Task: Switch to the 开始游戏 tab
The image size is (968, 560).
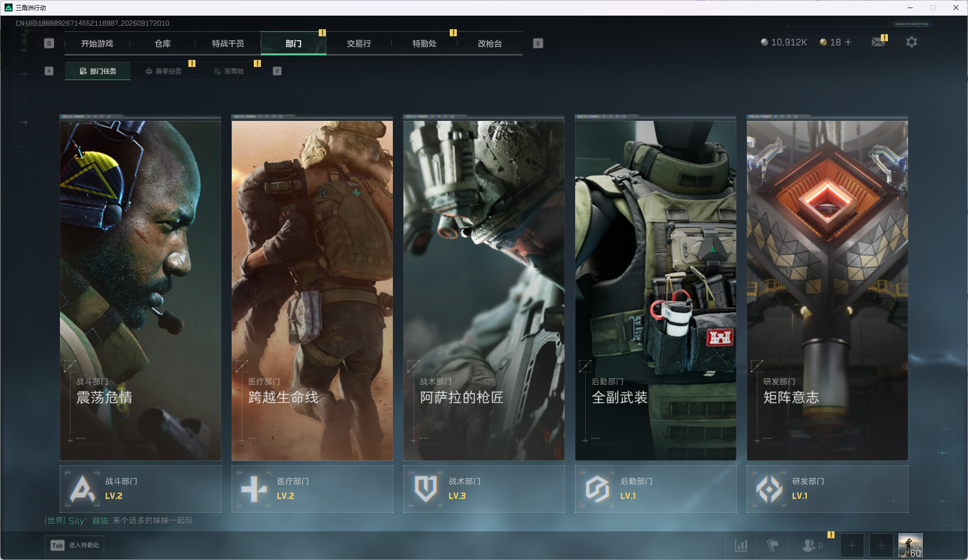Action: click(97, 43)
